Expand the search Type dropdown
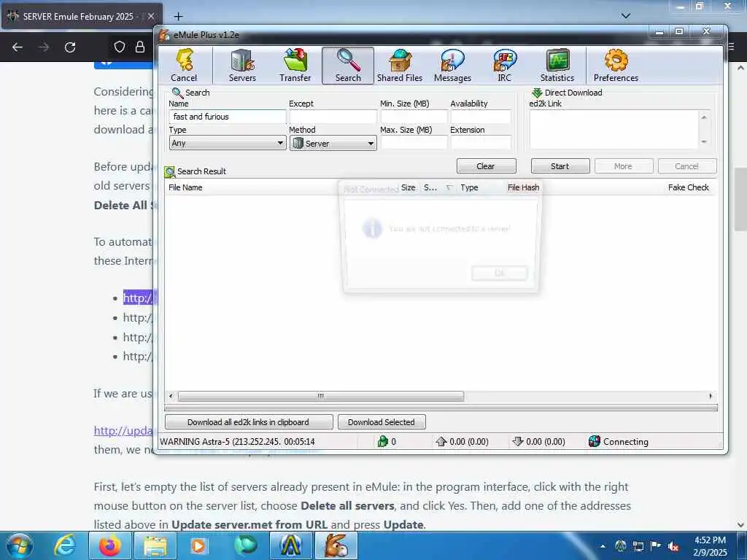This screenshot has height=560, width=747. 228,143
